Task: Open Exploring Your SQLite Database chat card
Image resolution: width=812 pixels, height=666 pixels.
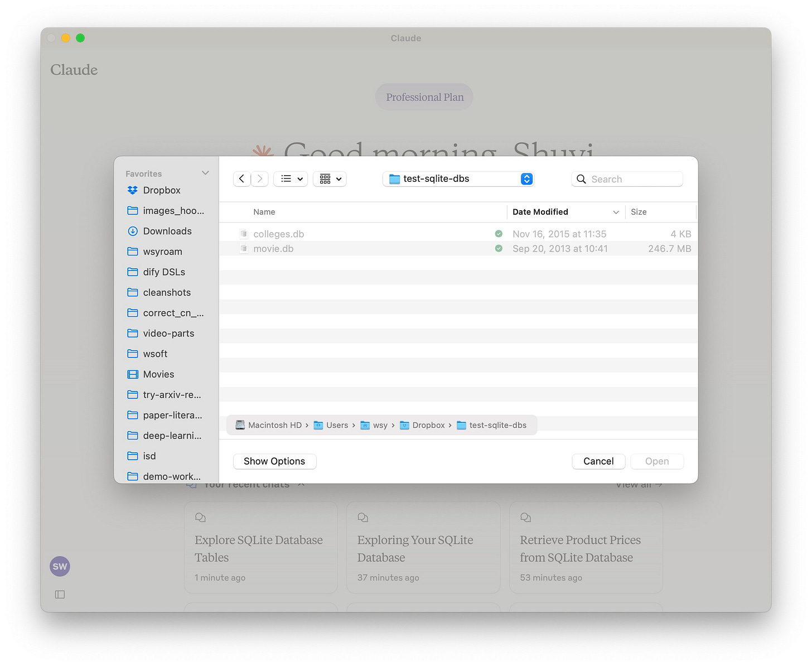Action: click(x=423, y=547)
